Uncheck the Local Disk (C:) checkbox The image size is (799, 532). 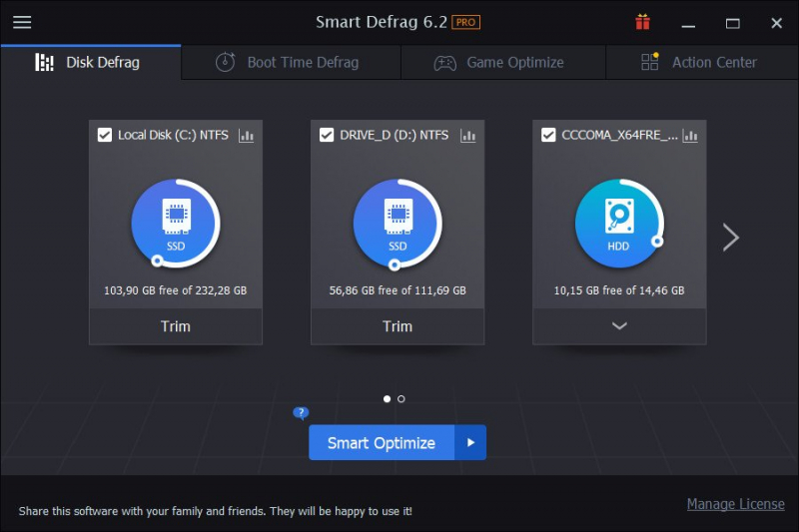(x=105, y=135)
